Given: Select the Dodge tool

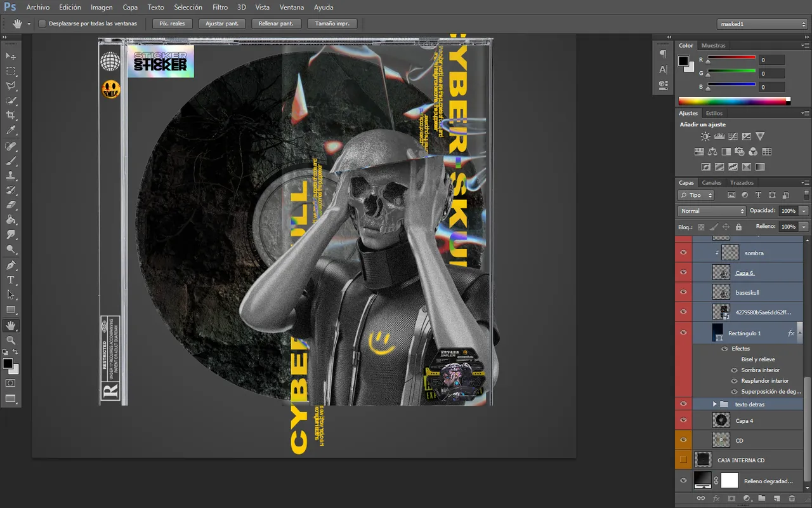Looking at the screenshot, I should click(x=11, y=250).
